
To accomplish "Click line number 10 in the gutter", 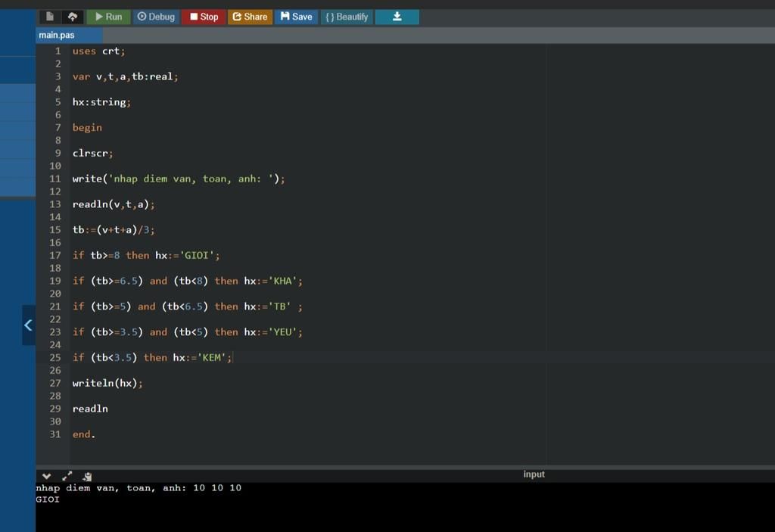I will click(x=54, y=166).
